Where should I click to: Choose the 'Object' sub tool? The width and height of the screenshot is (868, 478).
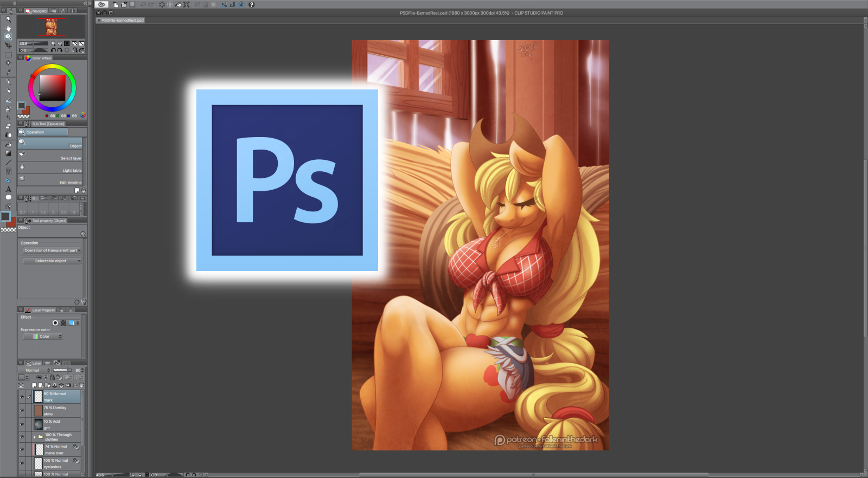pyautogui.click(x=50, y=144)
